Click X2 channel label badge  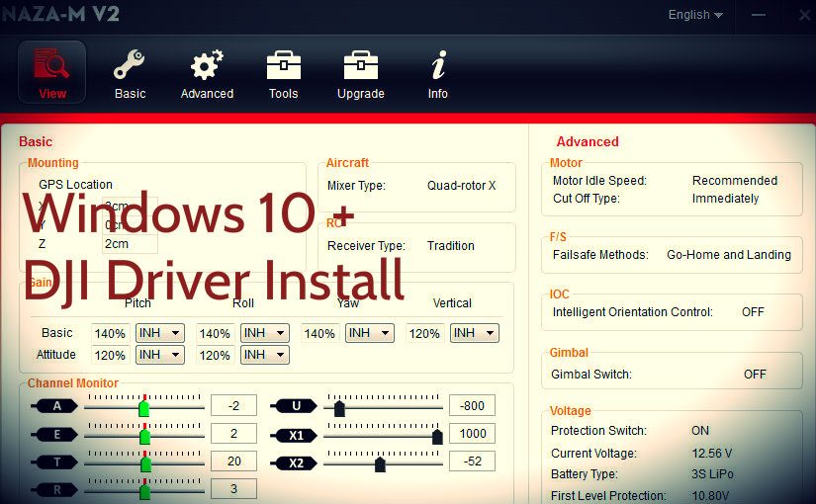(x=295, y=462)
